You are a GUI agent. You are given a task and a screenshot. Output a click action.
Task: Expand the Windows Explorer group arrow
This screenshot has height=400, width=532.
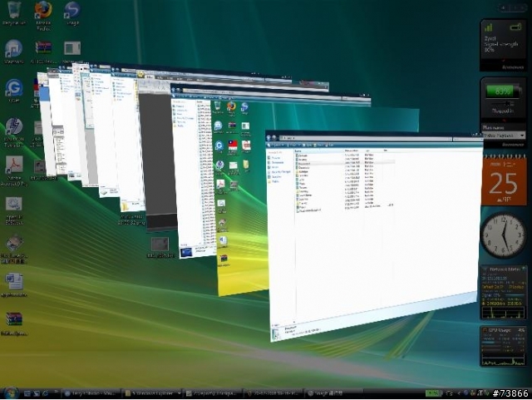tap(179, 393)
